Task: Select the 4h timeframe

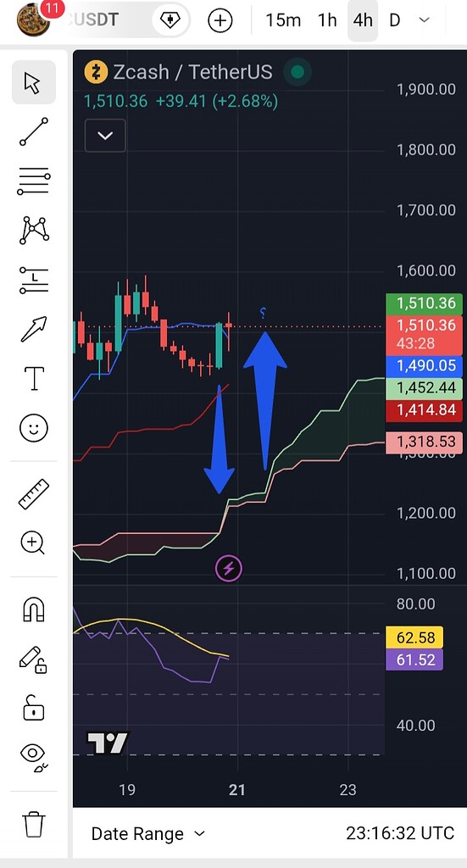Action: [363, 21]
